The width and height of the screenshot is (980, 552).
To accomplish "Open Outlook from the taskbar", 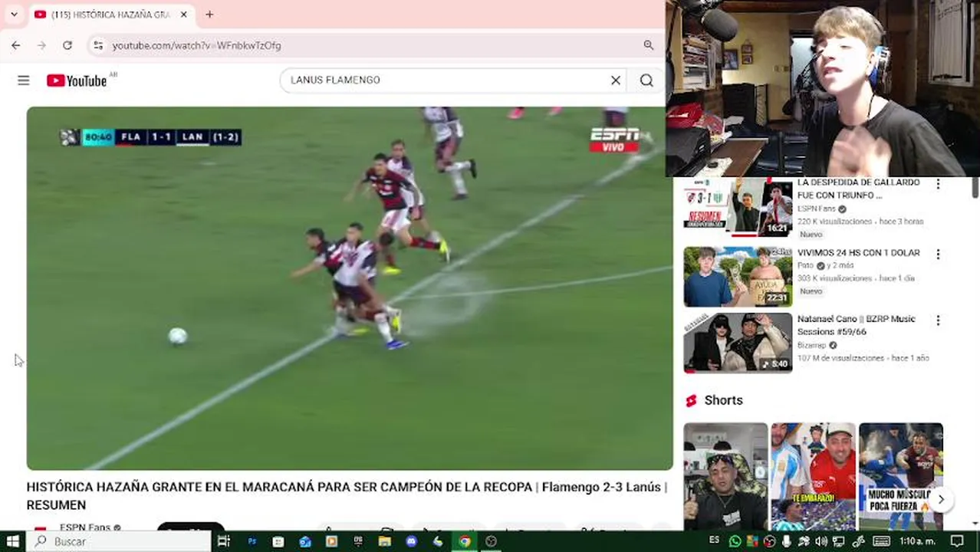I will tap(304, 541).
